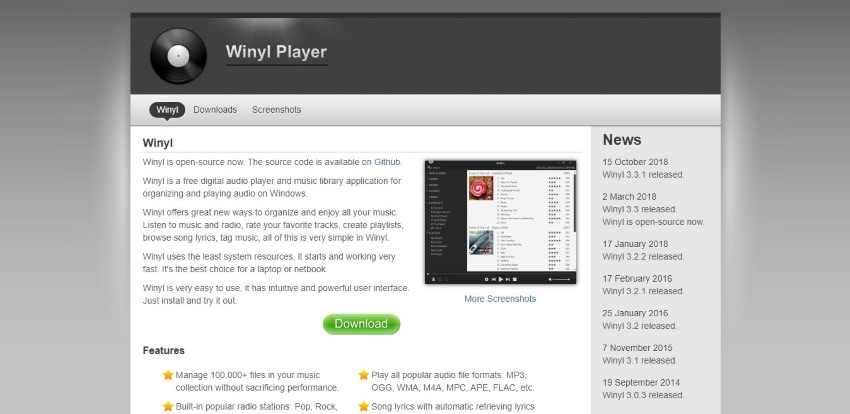
Task: Select the Winyl page heading above the intro
Action: point(158,144)
